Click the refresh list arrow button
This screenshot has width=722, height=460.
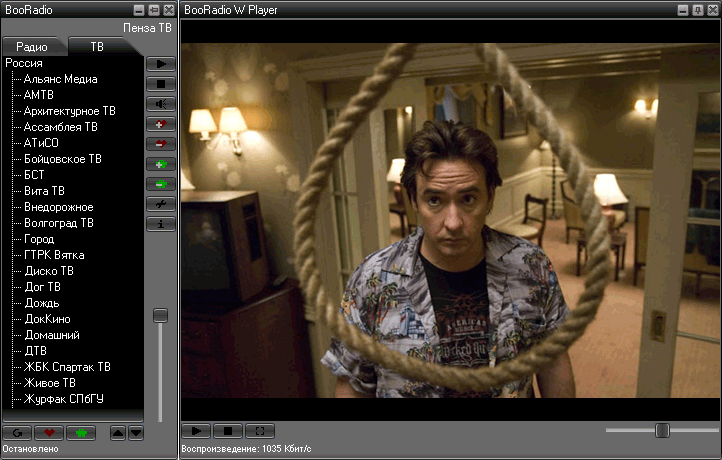[17, 433]
